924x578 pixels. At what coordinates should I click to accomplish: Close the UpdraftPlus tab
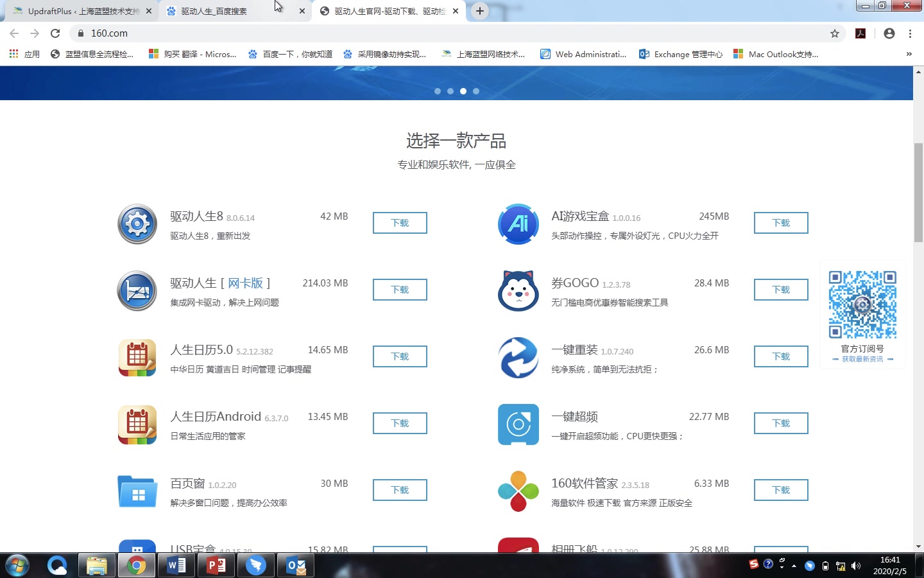tap(148, 11)
